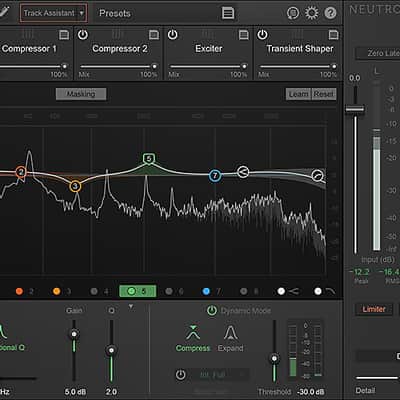Toggle Compressor 2 power button
The image size is (400, 400).
click(83, 35)
